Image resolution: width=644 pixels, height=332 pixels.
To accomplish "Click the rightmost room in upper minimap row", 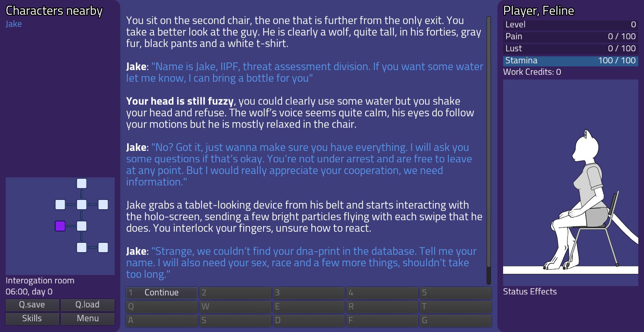I will (103, 205).
